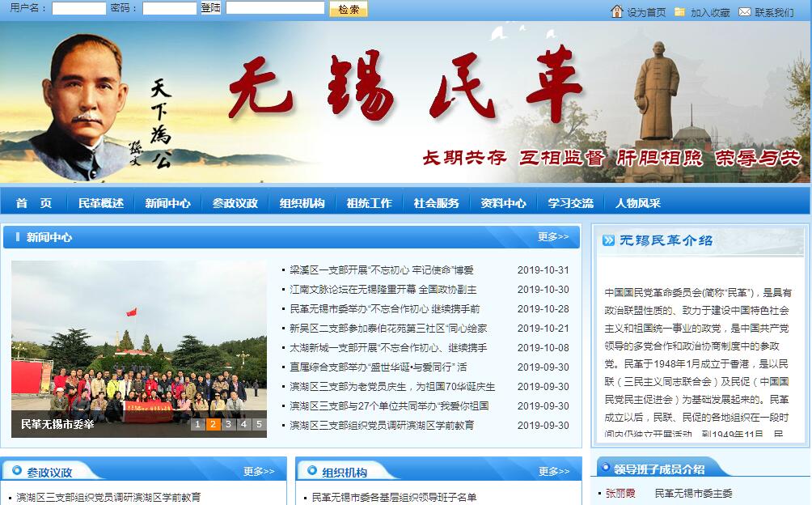Show more items via 组织机构 更多>>

point(554,471)
